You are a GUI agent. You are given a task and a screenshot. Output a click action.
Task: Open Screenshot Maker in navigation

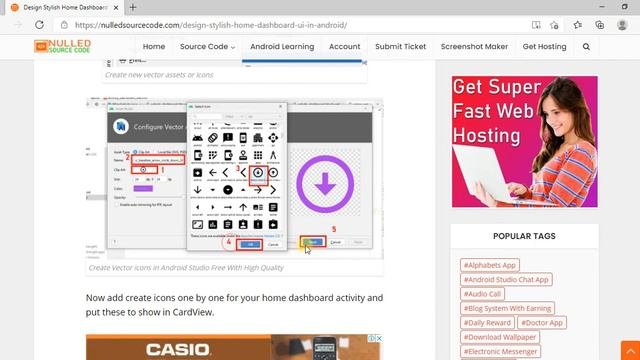[x=474, y=47]
